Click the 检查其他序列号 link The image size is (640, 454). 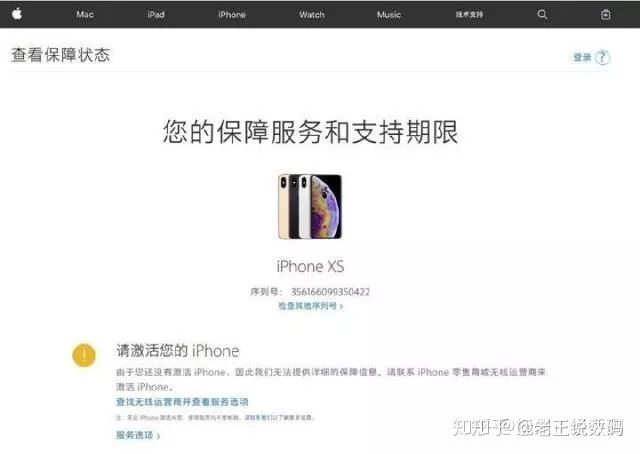pos(311,306)
